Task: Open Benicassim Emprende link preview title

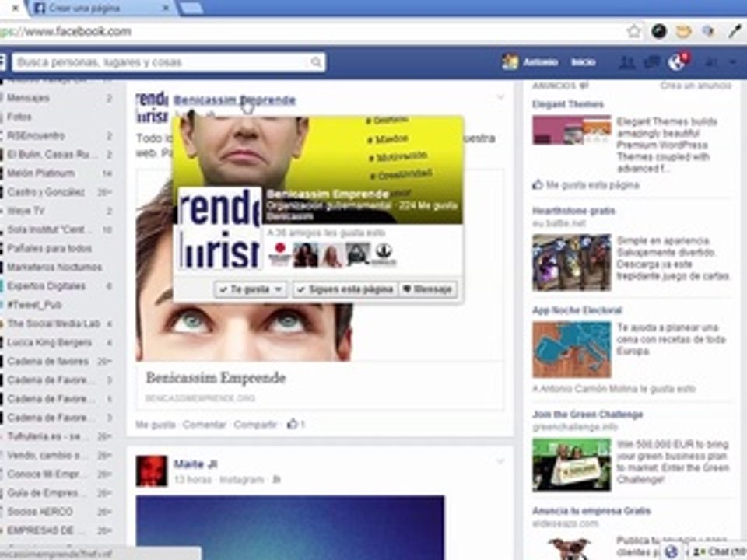Action: pyautogui.click(x=216, y=378)
